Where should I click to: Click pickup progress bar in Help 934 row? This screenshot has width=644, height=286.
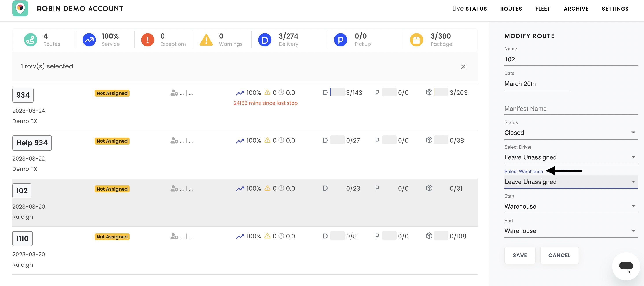389,140
